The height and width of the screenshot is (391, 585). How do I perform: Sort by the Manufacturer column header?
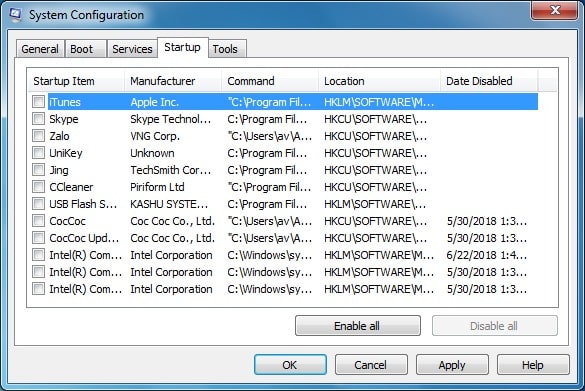173,81
